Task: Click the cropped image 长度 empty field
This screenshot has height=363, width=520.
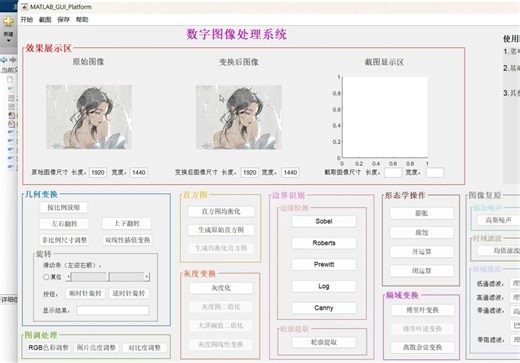Action: tap(393, 173)
